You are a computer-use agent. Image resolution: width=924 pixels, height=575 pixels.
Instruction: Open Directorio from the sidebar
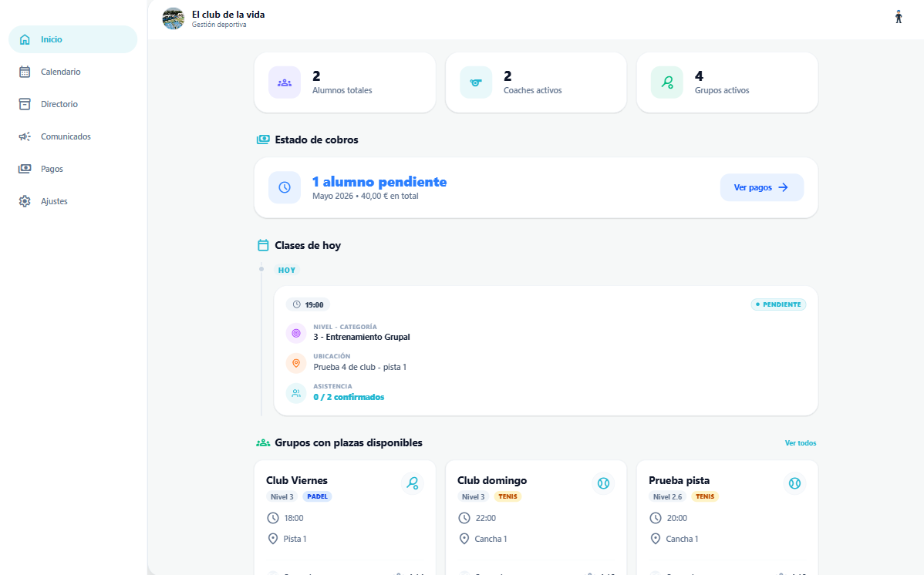(x=73, y=104)
